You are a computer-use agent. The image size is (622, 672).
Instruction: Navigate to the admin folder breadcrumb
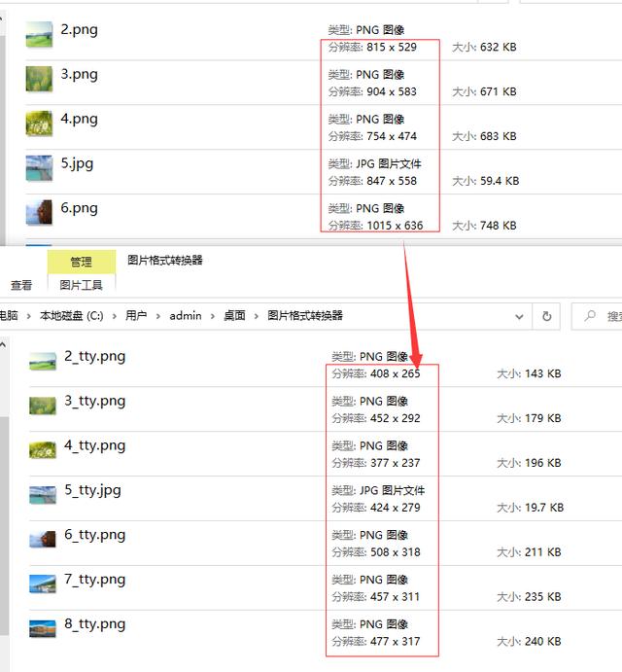(185, 316)
